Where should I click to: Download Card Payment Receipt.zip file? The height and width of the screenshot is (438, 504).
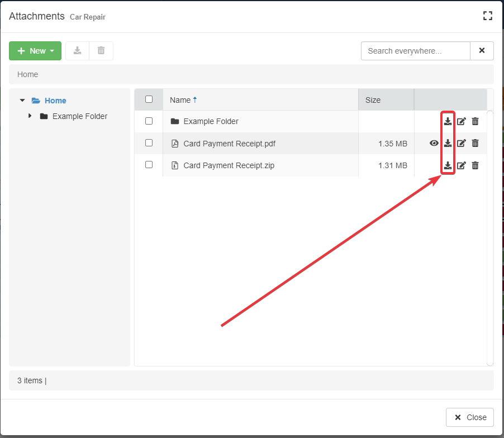pyautogui.click(x=448, y=165)
